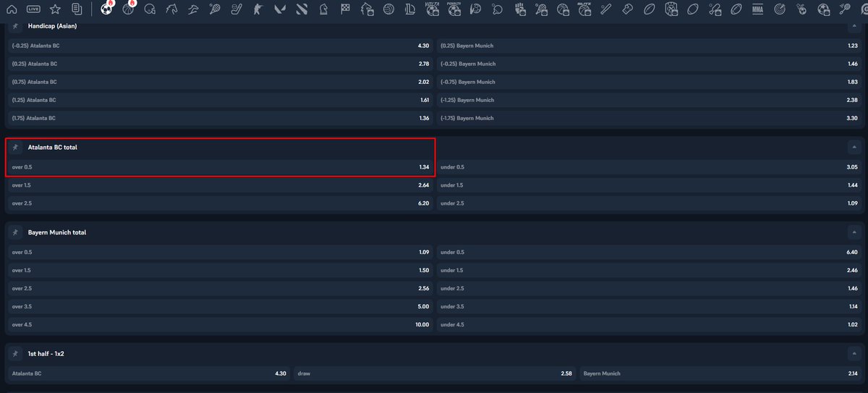Screen dimensions: 868x393
Task: Choose (-1.75) Bayern Munich at 3.30
Action: [x=648, y=118]
